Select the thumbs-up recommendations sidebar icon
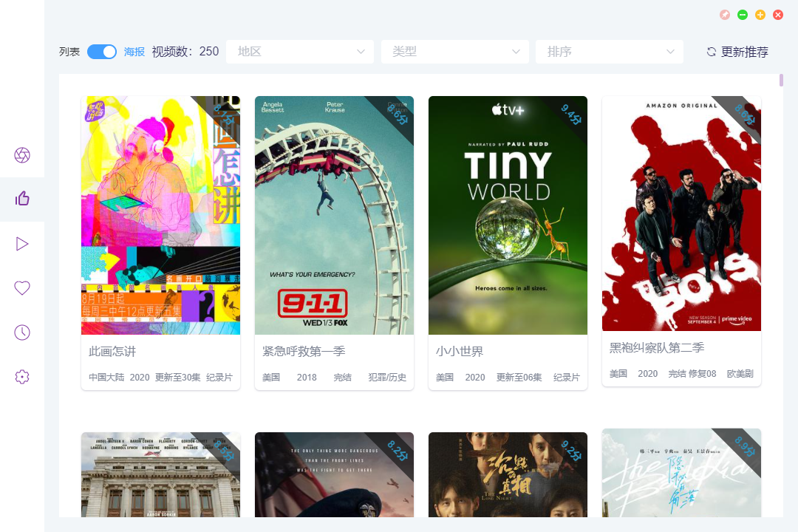Image resolution: width=798 pixels, height=532 pixels. (22, 199)
